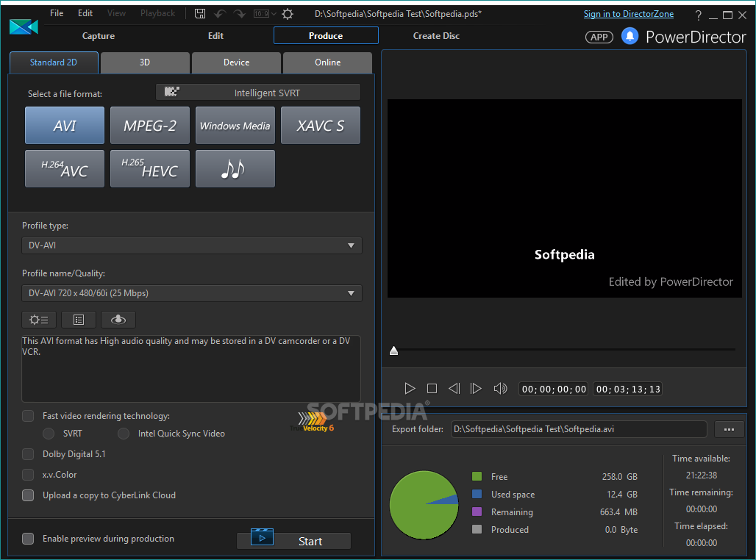Select the Windows Media file format
This screenshot has height=560, width=756.
tap(235, 125)
